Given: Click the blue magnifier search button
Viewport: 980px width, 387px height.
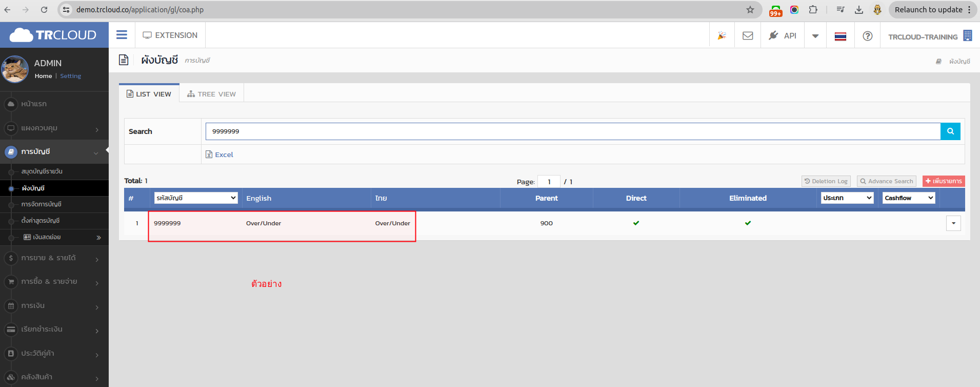Looking at the screenshot, I should 950,131.
